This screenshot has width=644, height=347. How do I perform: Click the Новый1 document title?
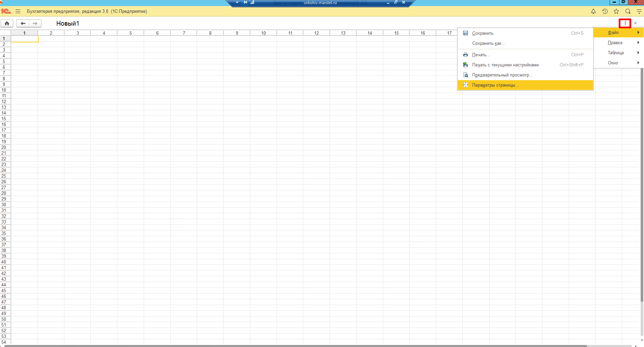(x=67, y=23)
